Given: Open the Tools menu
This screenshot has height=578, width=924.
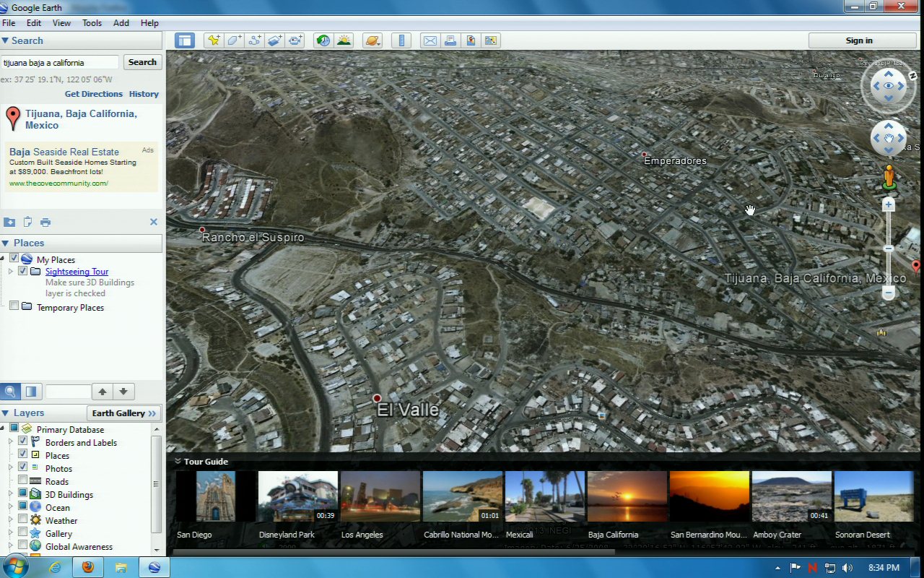Looking at the screenshot, I should pos(92,23).
